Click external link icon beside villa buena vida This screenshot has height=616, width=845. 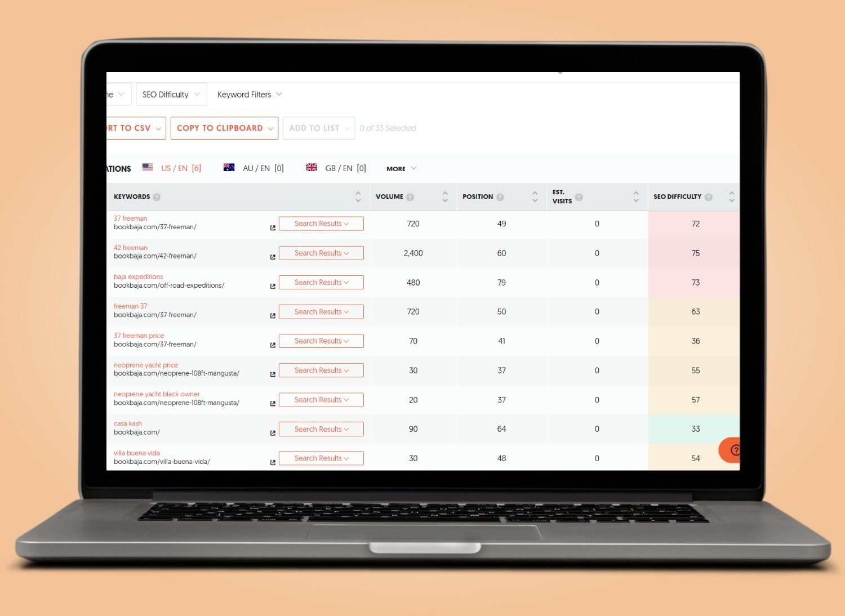[273, 462]
